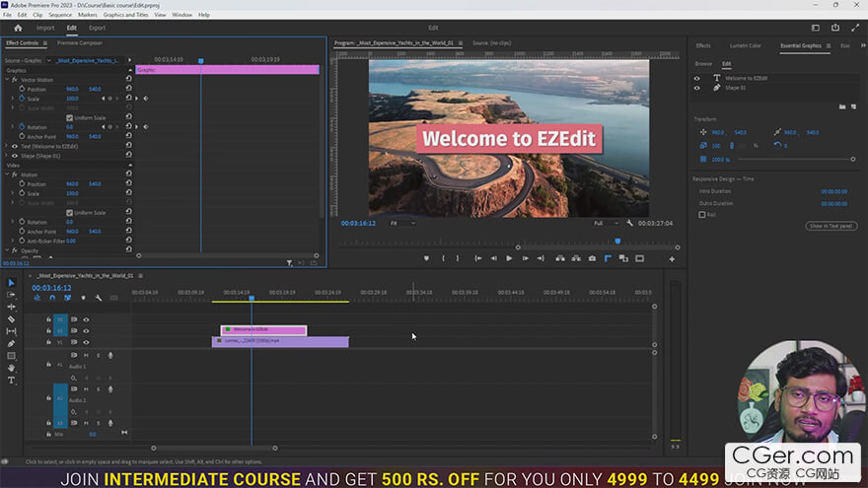Image resolution: width=868 pixels, height=488 pixels.
Task: Open the Sequence menu
Action: point(60,15)
